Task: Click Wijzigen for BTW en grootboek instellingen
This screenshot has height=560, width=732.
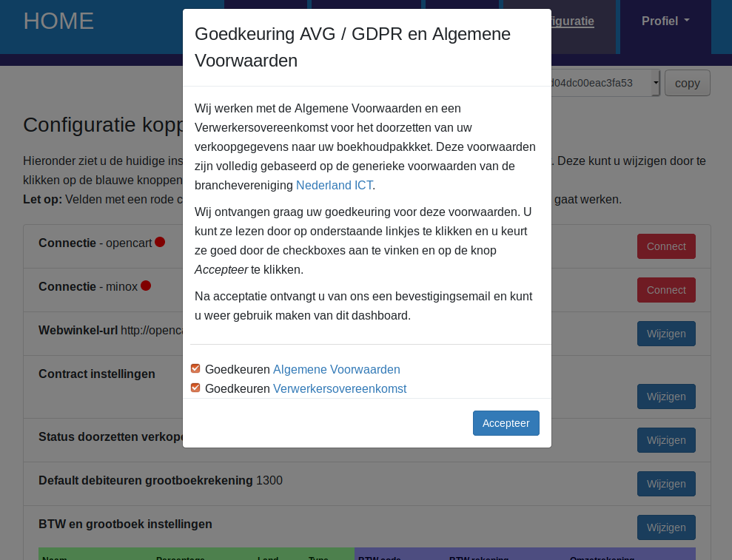Action: click(x=666, y=527)
